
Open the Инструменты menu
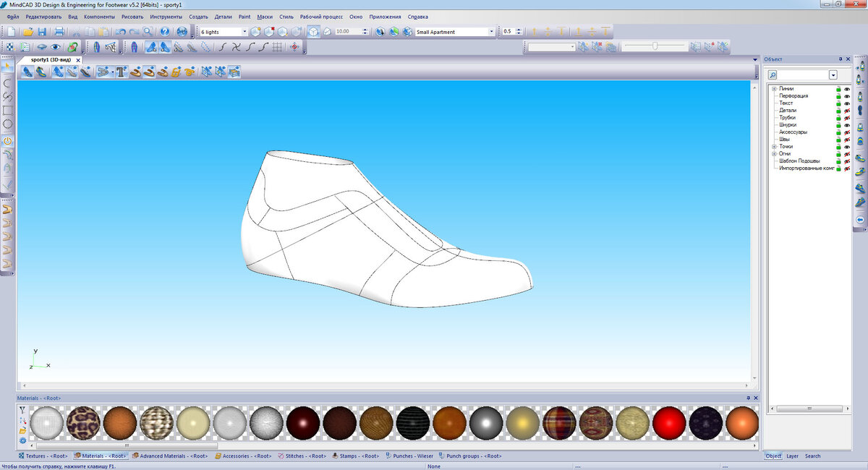(166, 16)
